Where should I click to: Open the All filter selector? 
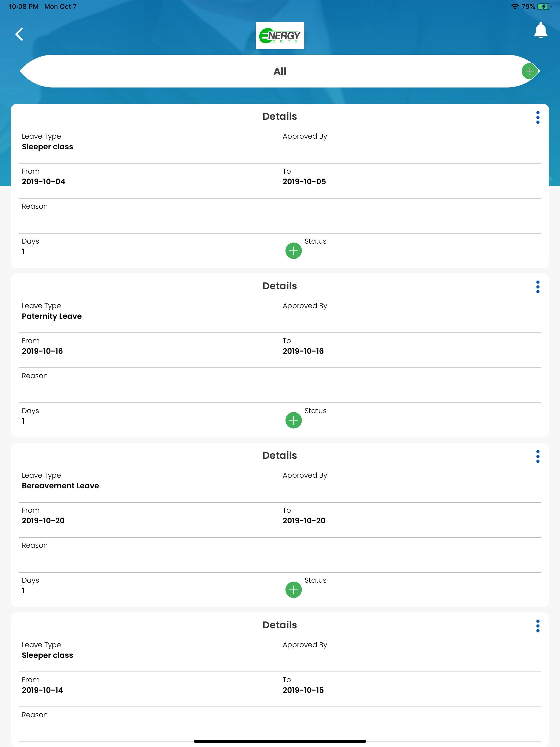(280, 71)
